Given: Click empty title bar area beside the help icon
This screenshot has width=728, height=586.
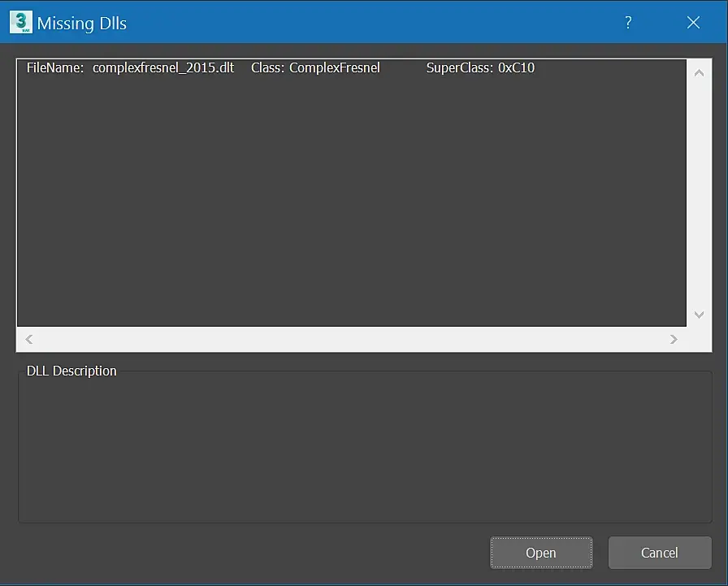Looking at the screenshot, I should (371, 22).
